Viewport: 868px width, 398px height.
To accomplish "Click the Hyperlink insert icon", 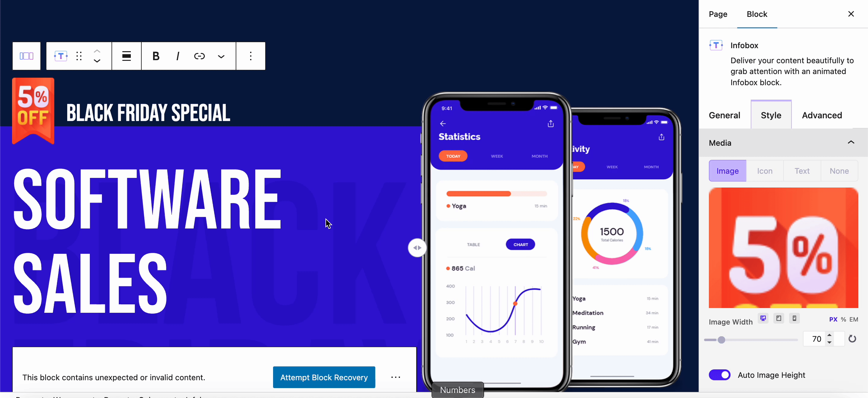I will 199,56.
